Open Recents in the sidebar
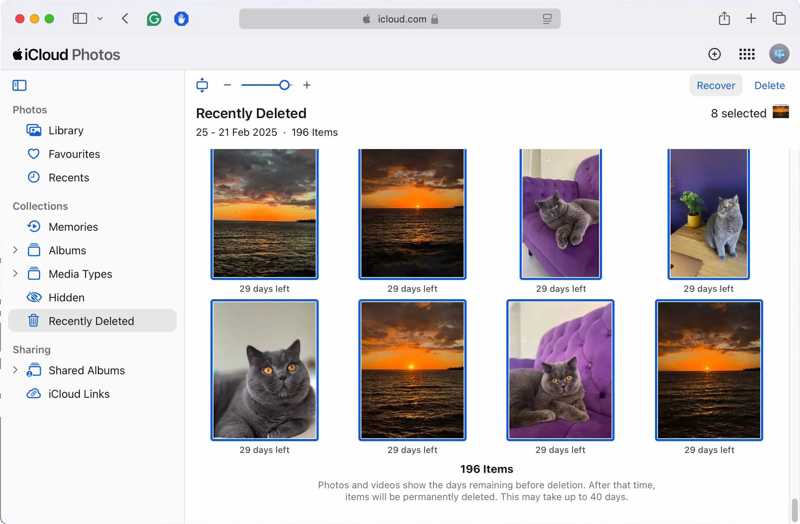Viewport: 800px width, 524px height. click(x=69, y=178)
